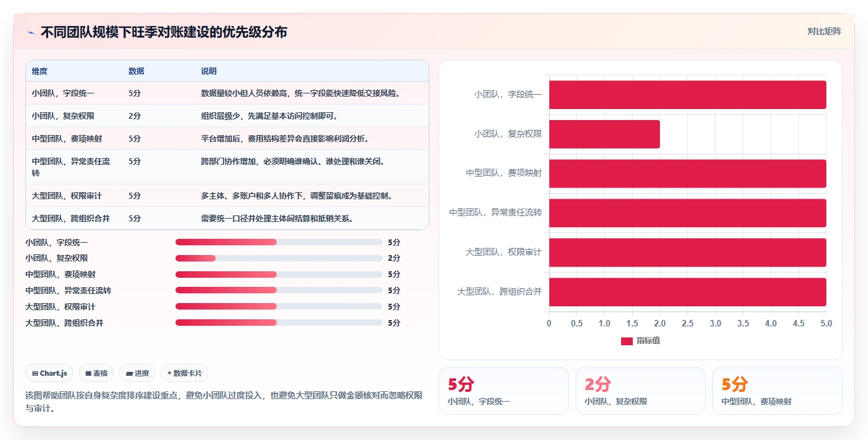This screenshot has height=440, width=868.
Task: Click description starting 平台增加后
Action: tap(285, 139)
